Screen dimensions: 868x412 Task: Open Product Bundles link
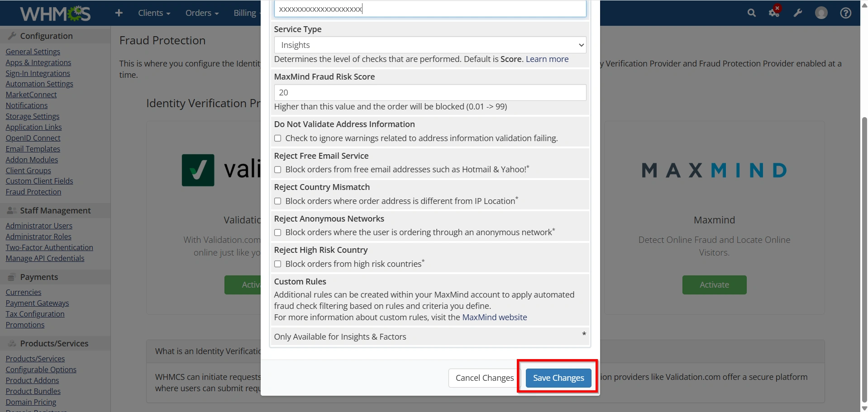click(x=33, y=391)
